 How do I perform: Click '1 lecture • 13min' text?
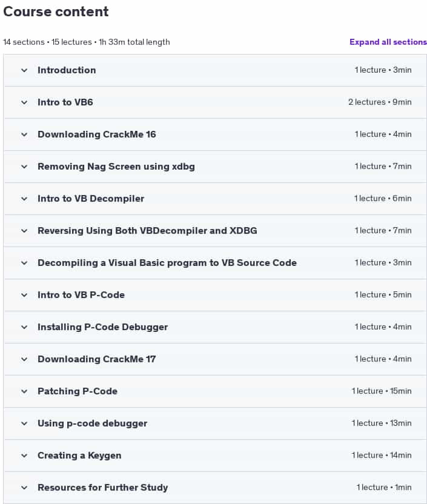(x=382, y=423)
